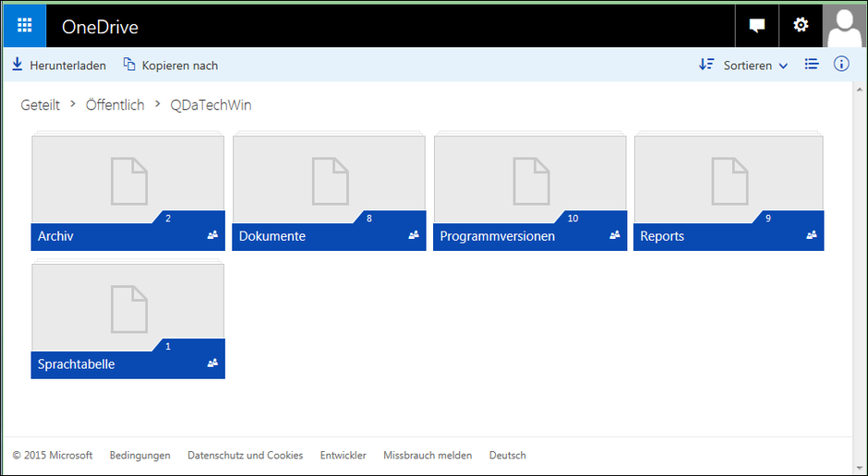Viewport: 868px width, 476px height.
Task: Click shared icon on Reports folder
Action: (x=812, y=235)
